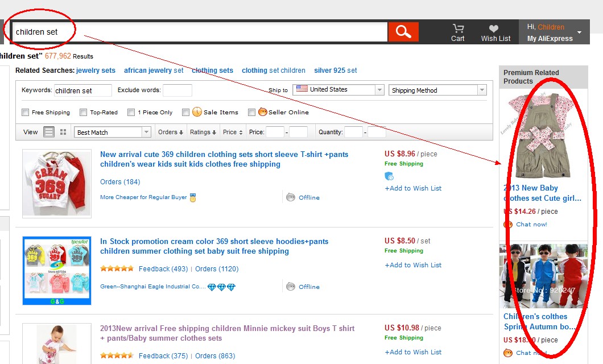Tick the Top-Rated checkbox
Screen dimensions: 603x364
(83, 112)
